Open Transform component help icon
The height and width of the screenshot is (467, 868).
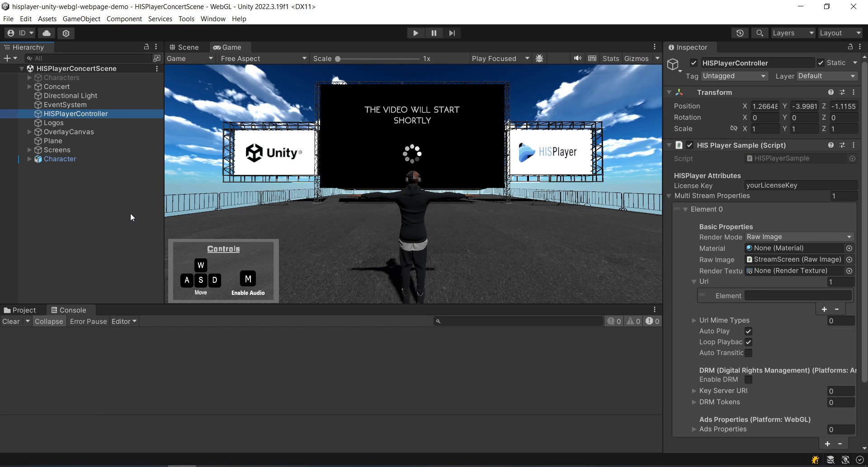coord(830,92)
